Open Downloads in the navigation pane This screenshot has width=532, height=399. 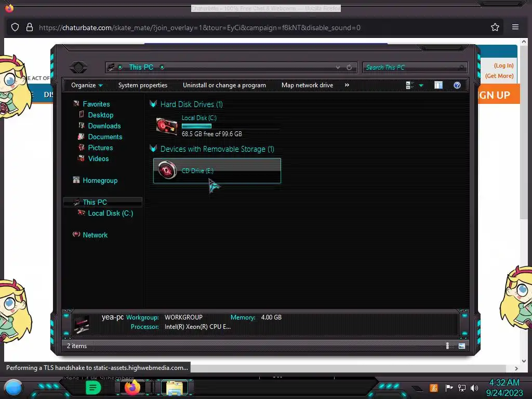(x=104, y=126)
